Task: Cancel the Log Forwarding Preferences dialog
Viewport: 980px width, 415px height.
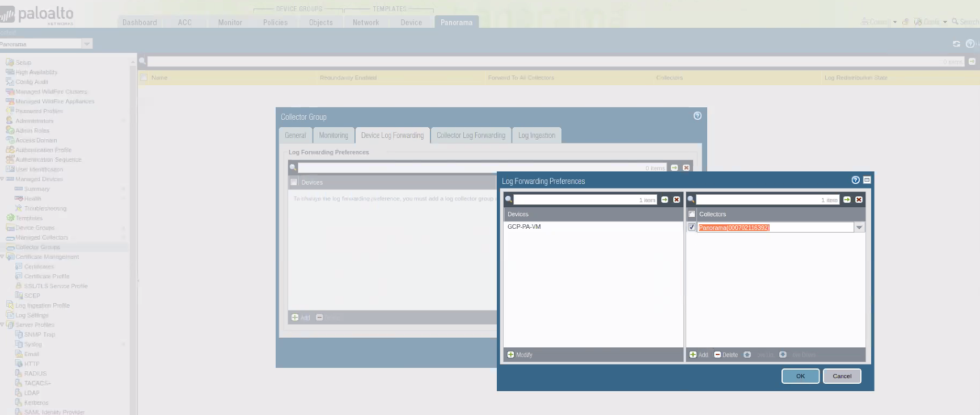Action: click(842, 376)
